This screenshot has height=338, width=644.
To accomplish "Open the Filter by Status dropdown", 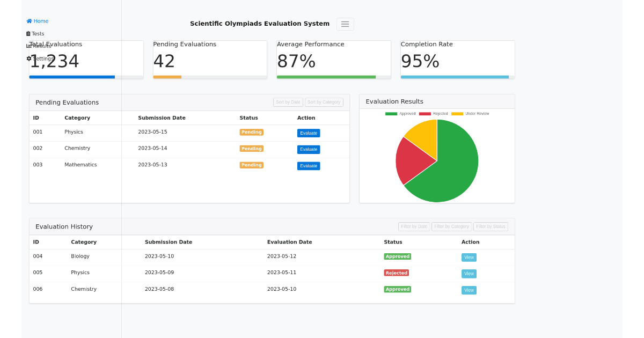I will coord(491,226).
